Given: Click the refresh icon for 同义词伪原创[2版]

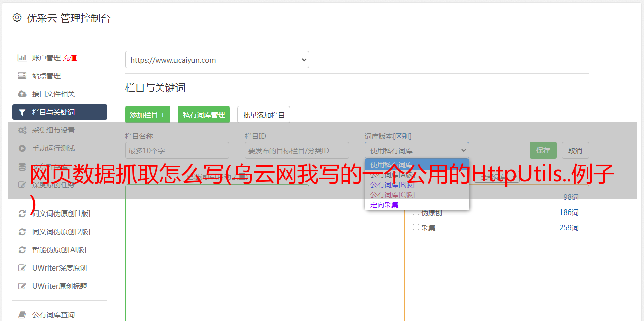Looking at the screenshot, I should tap(22, 232).
